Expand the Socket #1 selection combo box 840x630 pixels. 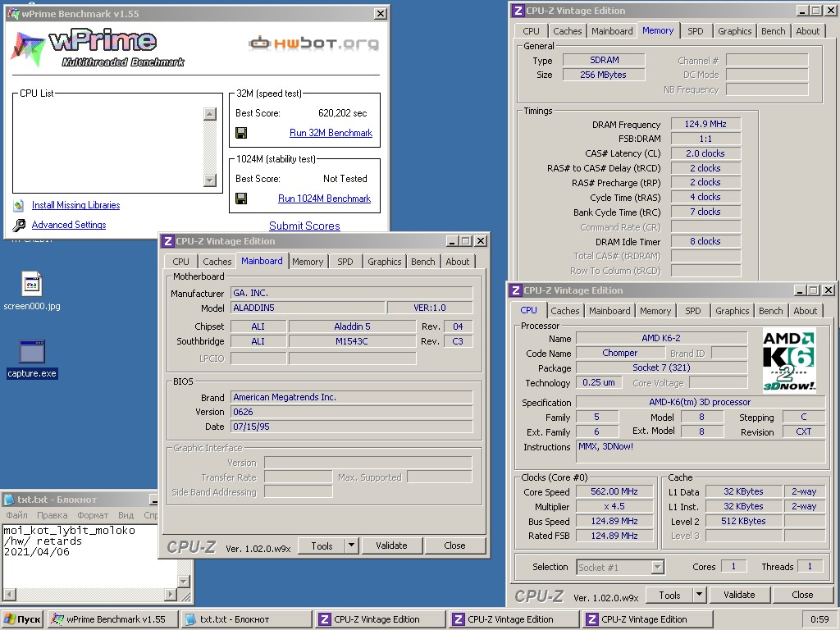(x=658, y=567)
